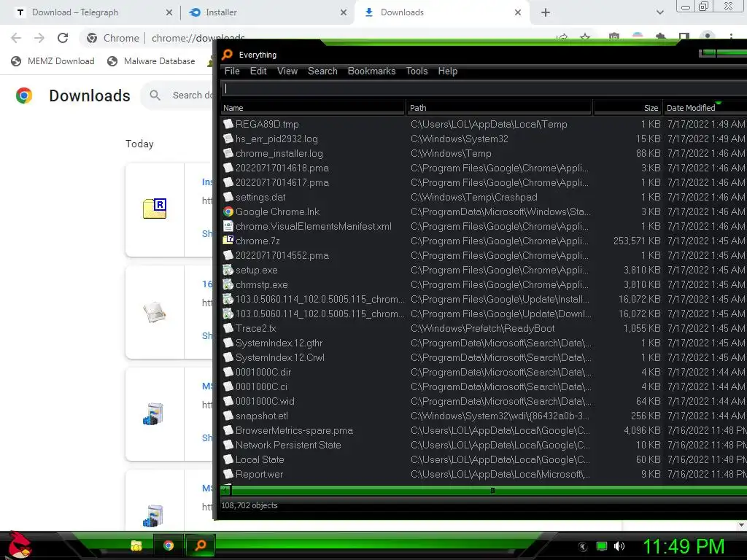The height and width of the screenshot is (560, 747).
Task: Click the Everything search input field
Action: 484,88
